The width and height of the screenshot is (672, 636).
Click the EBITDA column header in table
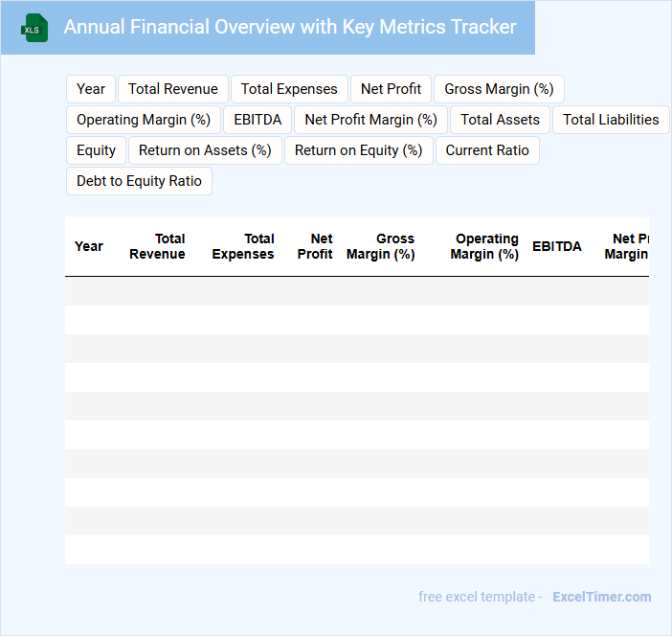tap(556, 246)
